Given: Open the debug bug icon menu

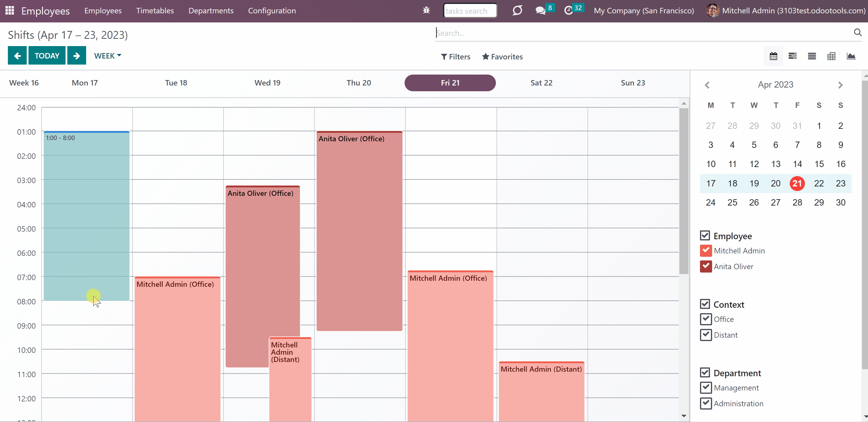Looking at the screenshot, I should (x=426, y=10).
